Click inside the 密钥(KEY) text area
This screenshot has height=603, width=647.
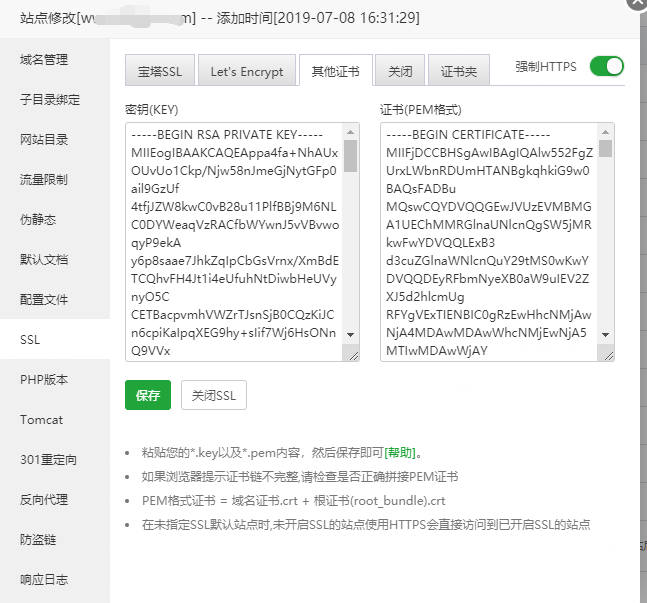(x=233, y=240)
